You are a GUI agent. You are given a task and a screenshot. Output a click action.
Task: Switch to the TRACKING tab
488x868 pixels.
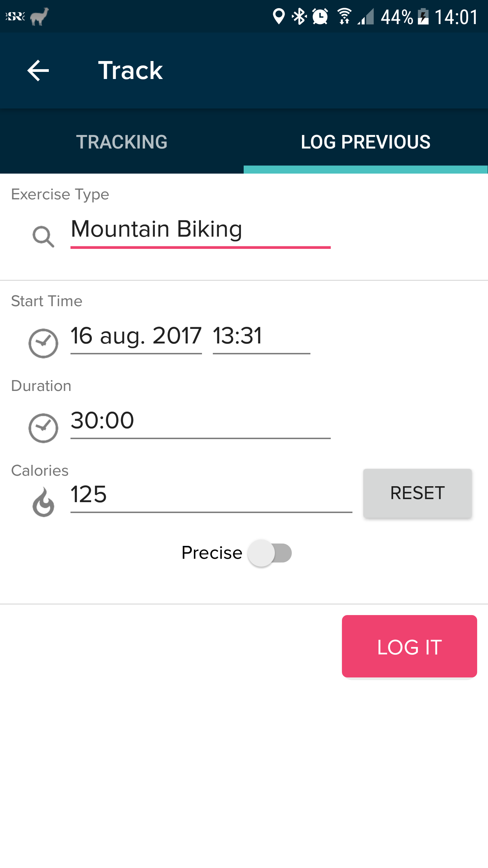coord(122,142)
